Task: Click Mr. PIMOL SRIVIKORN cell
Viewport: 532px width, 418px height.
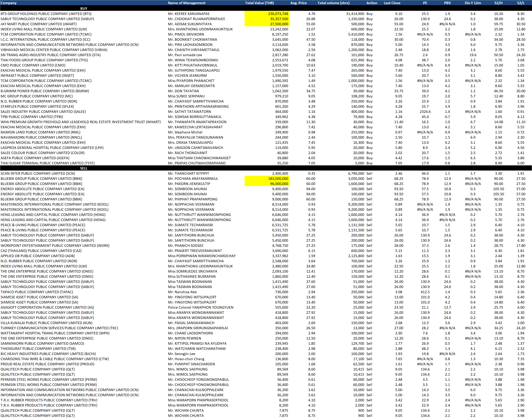Action: tap(186, 34)
